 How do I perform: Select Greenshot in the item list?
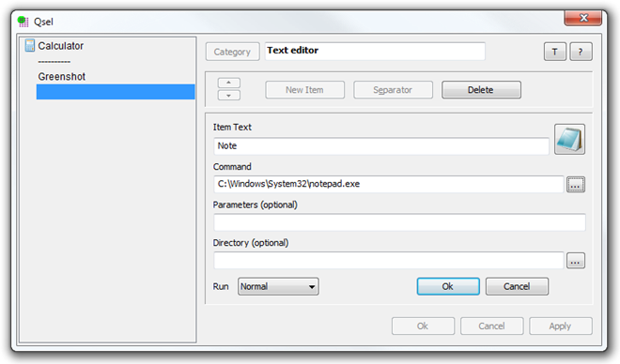coord(62,77)
